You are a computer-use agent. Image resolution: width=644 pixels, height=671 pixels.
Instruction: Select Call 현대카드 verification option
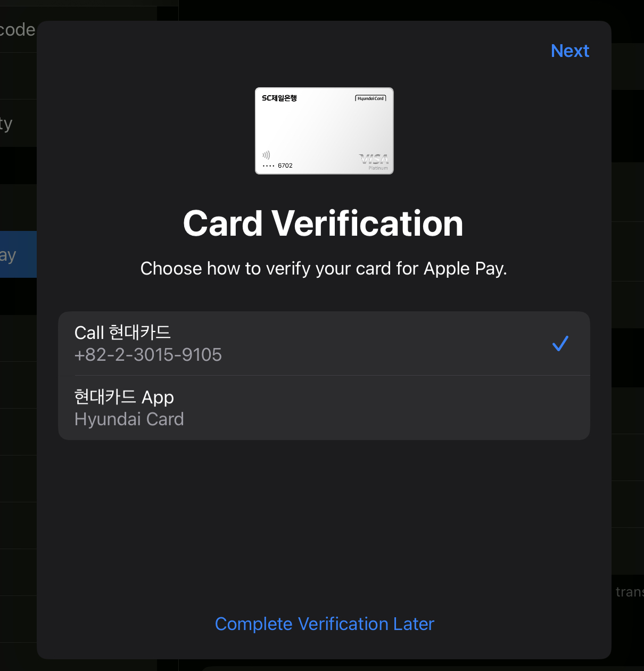pos(324,344)
